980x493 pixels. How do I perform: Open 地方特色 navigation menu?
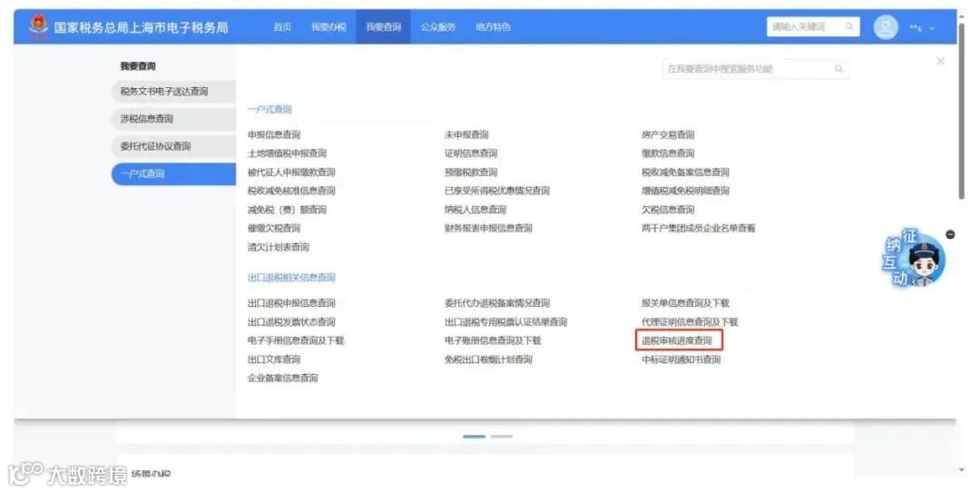(x=493, y=27)
